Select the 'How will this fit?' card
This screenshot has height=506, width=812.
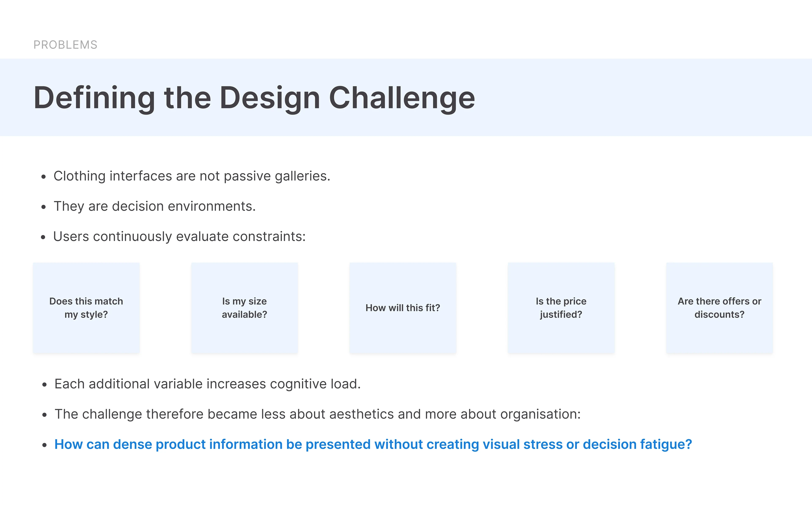[x=403, y=308]
